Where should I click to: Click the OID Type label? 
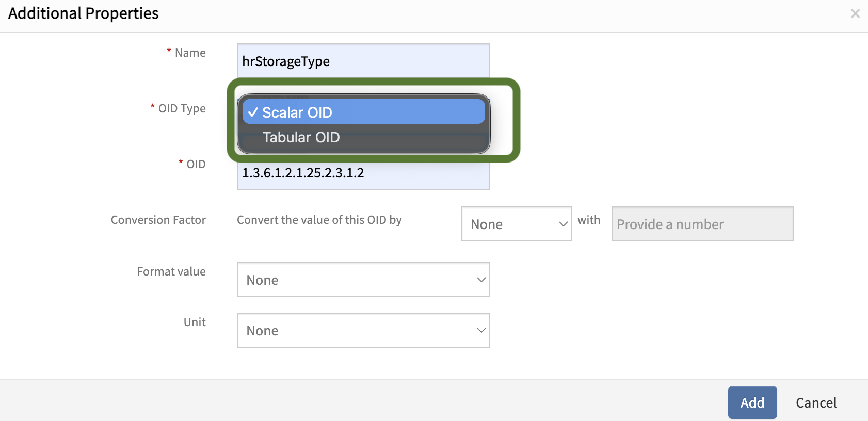[x=182, y=109]
